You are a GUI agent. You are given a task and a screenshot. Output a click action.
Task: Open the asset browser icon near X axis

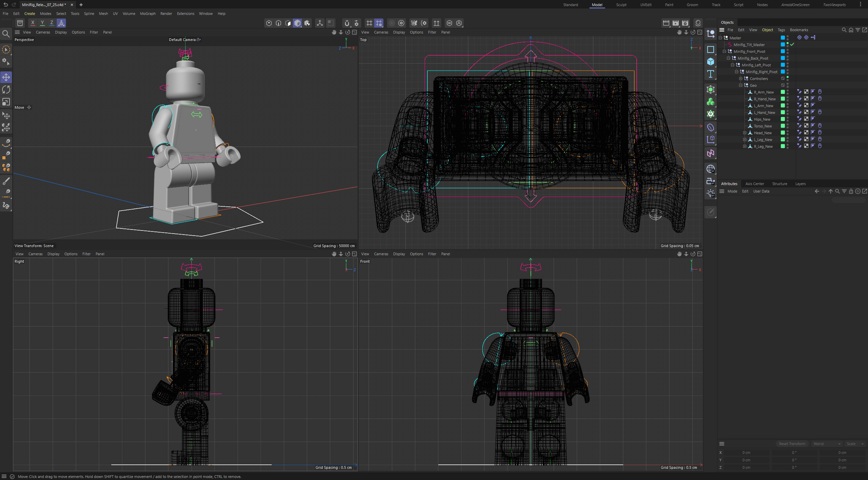click(20, 23)
